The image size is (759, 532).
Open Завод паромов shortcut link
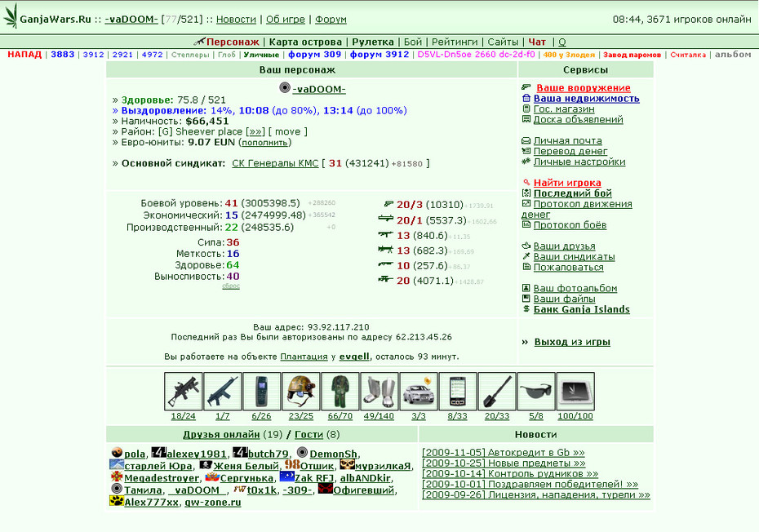pos(632,55)
